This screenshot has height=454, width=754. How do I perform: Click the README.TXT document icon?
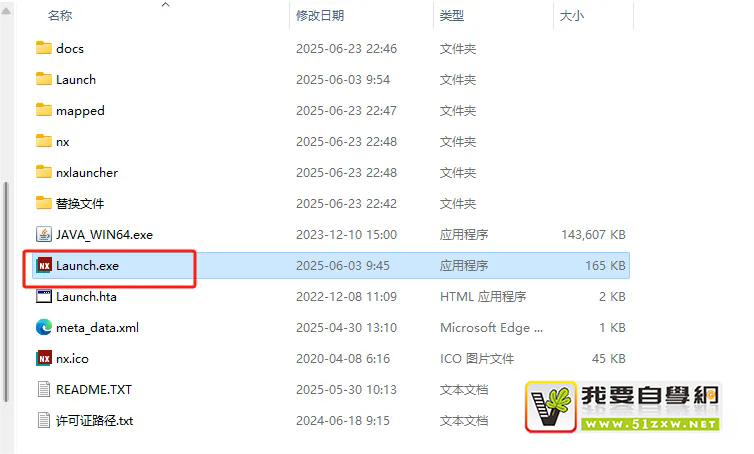pos(44,389)
